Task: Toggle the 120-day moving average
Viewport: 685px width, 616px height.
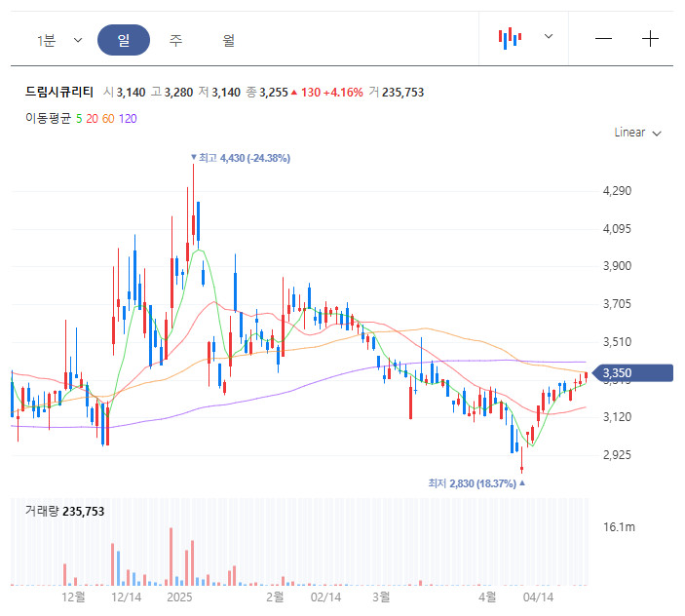Action: tap(128, 118)
